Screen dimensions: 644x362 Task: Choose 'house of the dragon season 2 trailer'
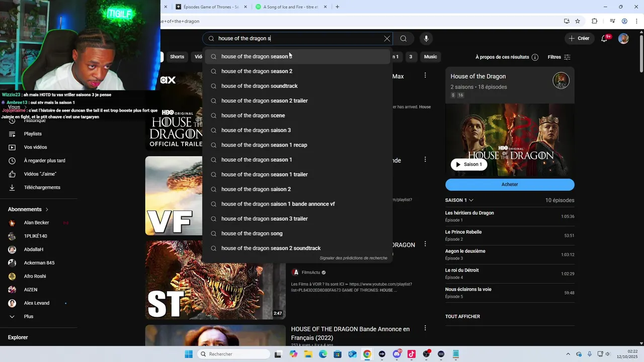[297, 101]
